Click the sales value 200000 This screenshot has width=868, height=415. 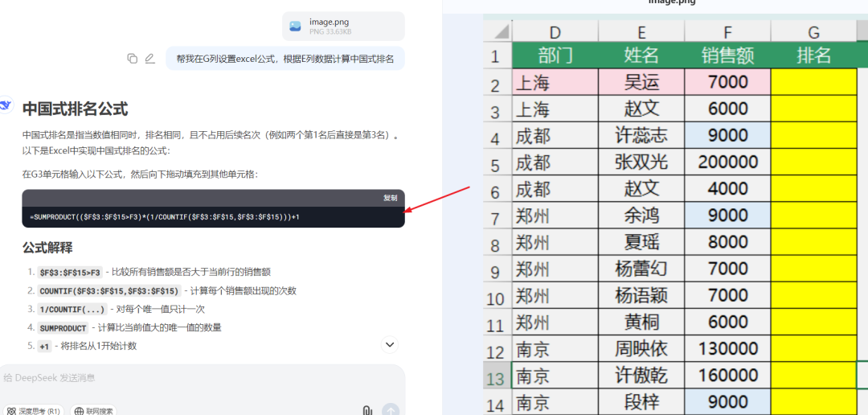(727, 162)
